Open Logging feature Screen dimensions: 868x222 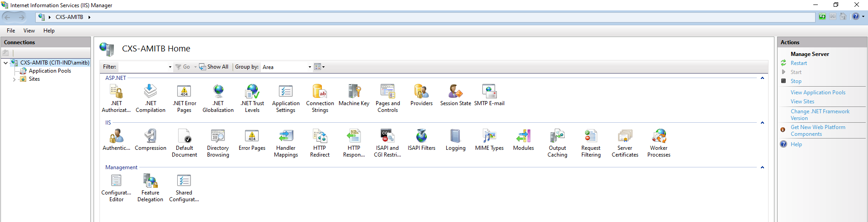456,139
